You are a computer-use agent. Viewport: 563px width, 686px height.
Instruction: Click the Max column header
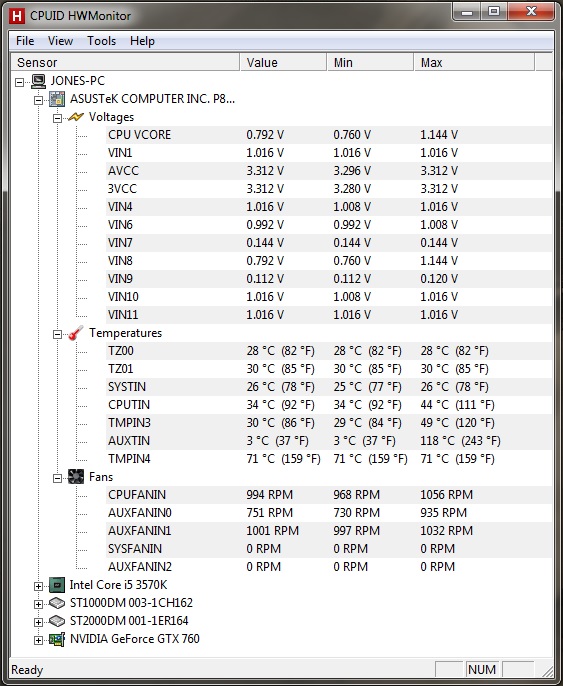point(474,63)
